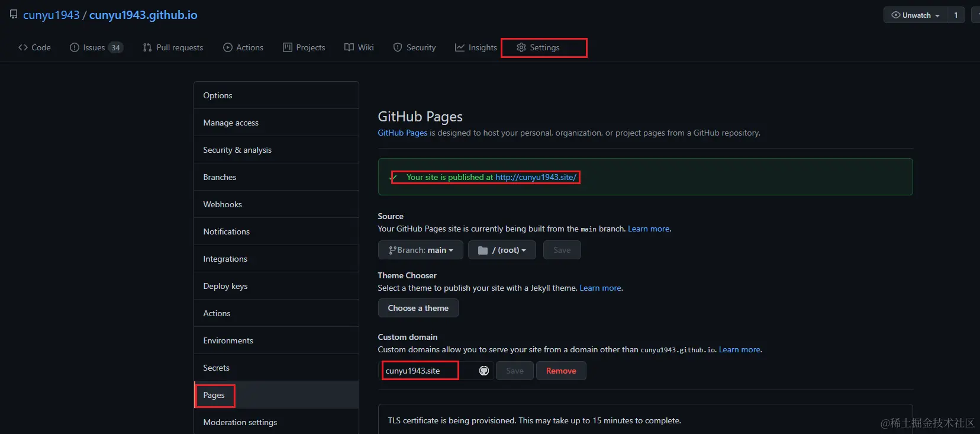Click the folder icon on root selector
The image size is (980, 434).
tap(483, 250)
